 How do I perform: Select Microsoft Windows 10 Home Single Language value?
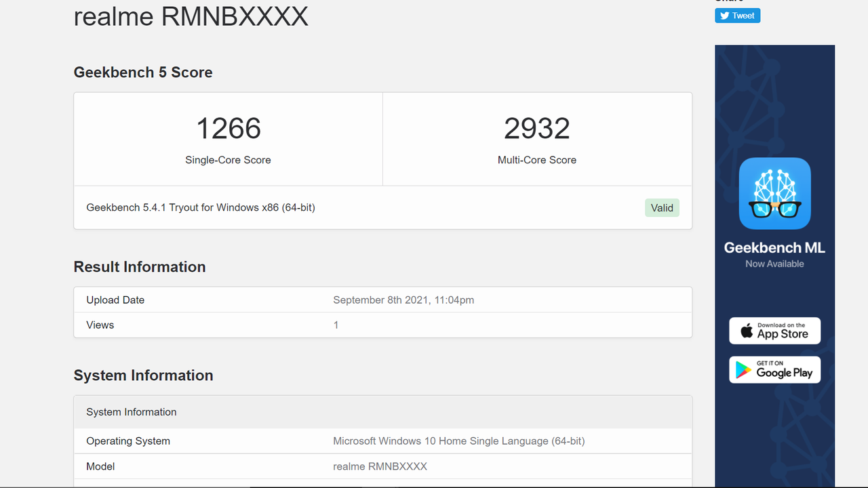tap(458, 441)
